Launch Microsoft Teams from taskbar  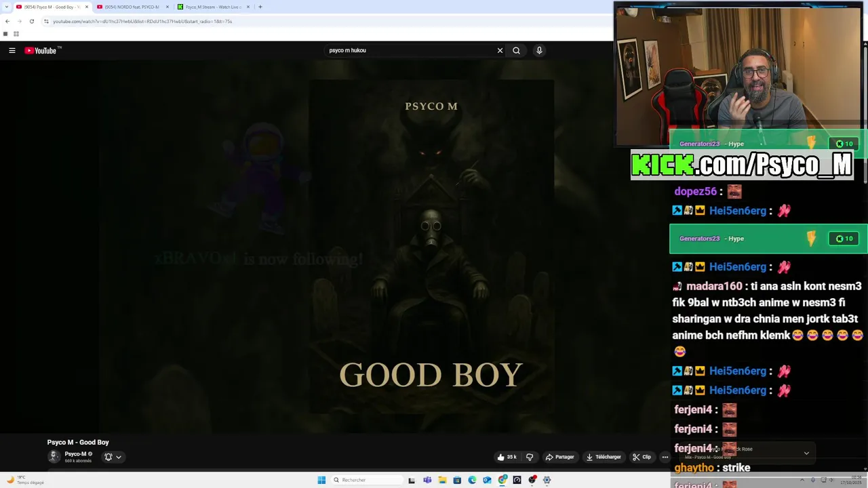427,480
